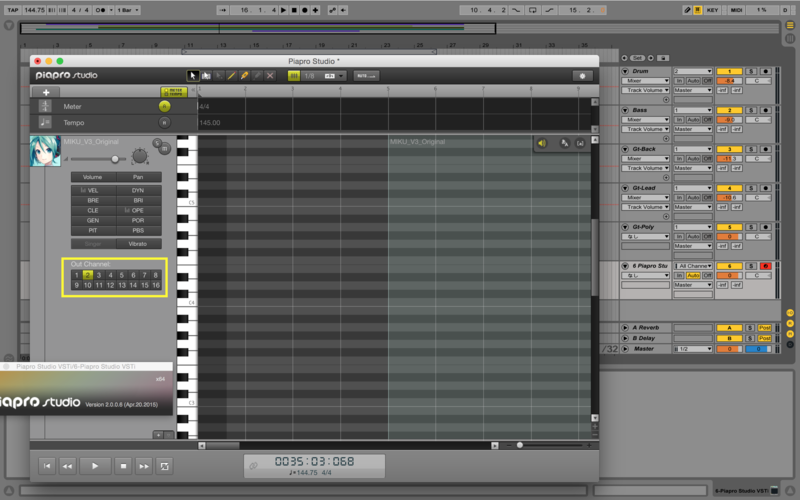Click the Ableton Live record button
The height and width of the screenshot is (500, 800).
pos(305,10)
